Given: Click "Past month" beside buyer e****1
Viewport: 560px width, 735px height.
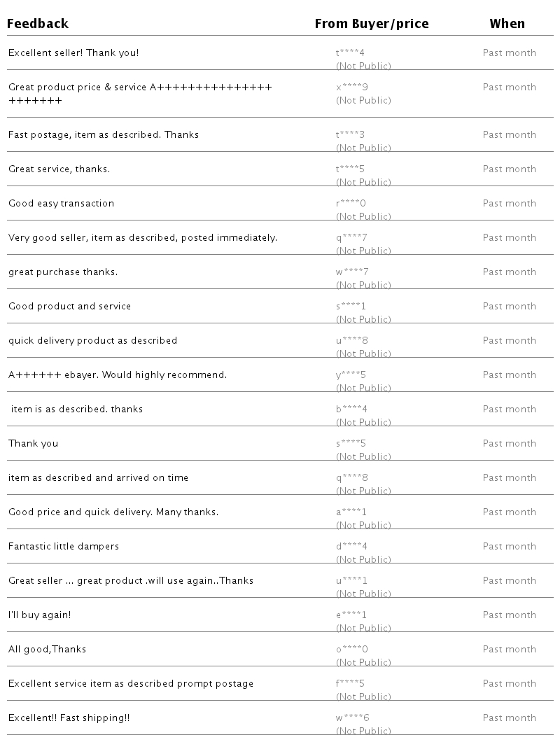Looking at the screenshot, I should pos(509,615).
